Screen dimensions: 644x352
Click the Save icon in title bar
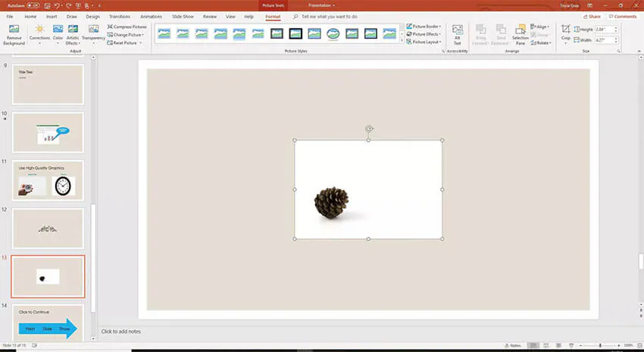click(48, 5)
